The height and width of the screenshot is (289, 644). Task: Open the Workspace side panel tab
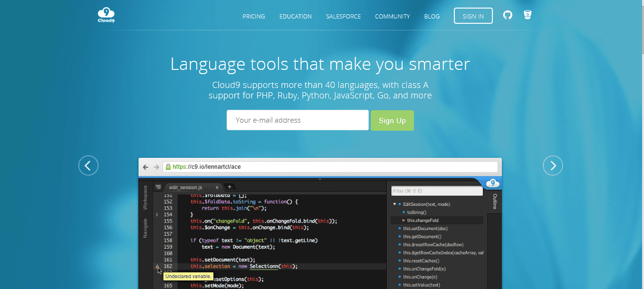(145, 197)
